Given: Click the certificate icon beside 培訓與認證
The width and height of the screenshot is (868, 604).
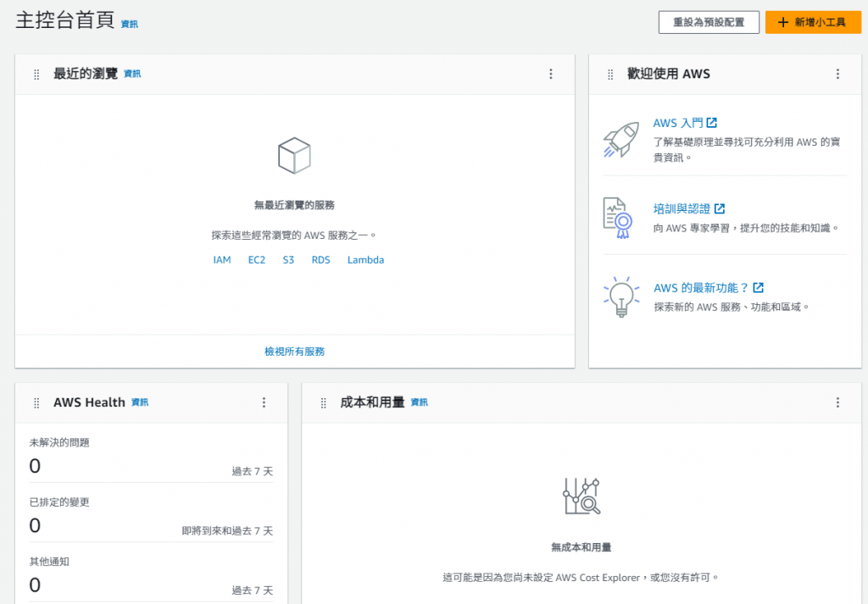Looking at the screenshot, I should (x=618, y=218).
